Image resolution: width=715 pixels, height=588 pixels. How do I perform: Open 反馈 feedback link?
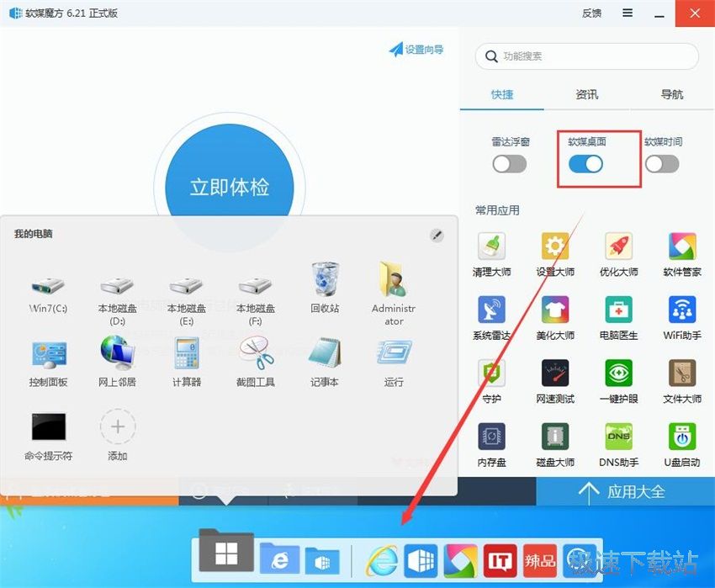[x=591, y=13]
